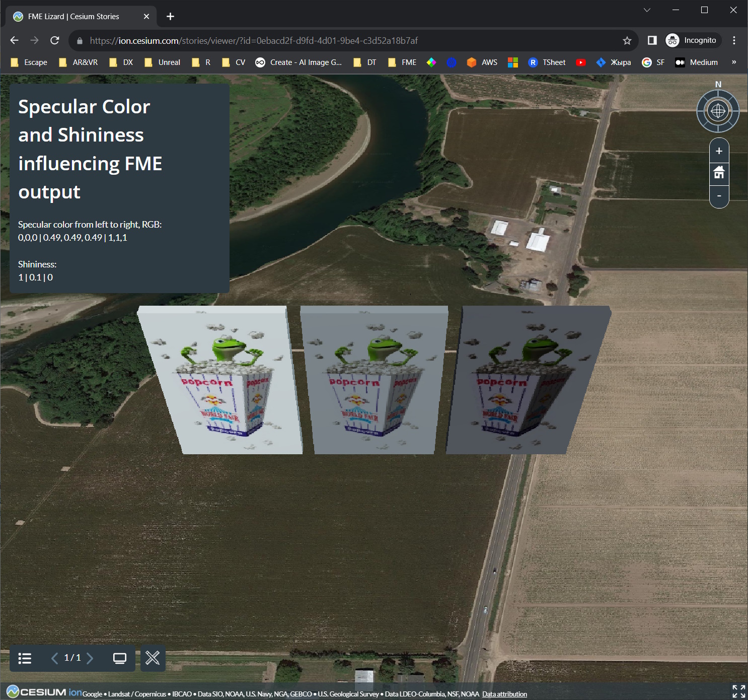Open the DX bookmark folder

(121, 62)
